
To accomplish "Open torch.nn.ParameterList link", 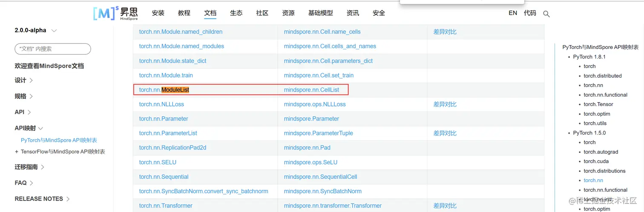I will (168, 133).
